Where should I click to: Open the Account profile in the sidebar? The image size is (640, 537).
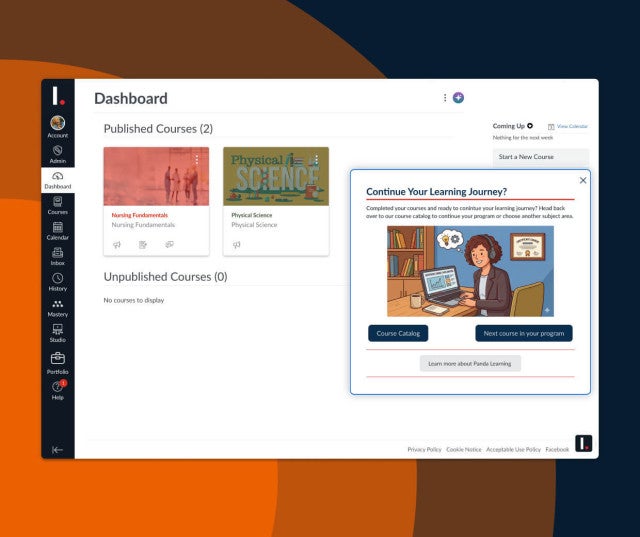click(58, 126)
